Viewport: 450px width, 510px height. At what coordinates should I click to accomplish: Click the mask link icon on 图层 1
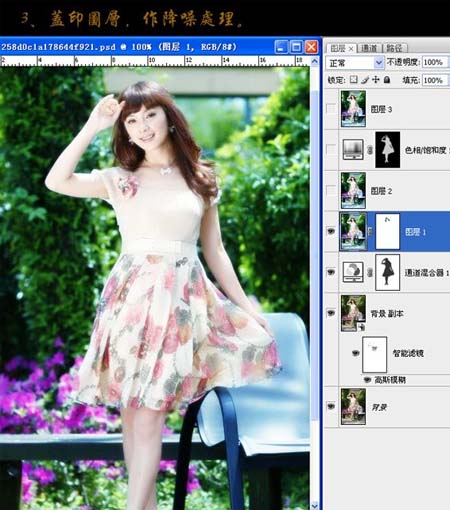[x=370, y=231]
